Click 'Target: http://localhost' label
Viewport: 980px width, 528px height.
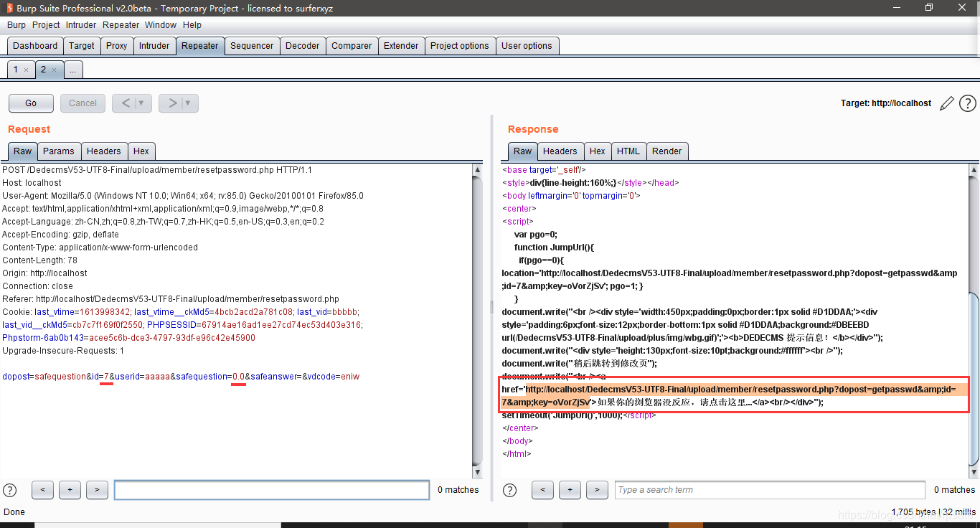coord(886,103)
